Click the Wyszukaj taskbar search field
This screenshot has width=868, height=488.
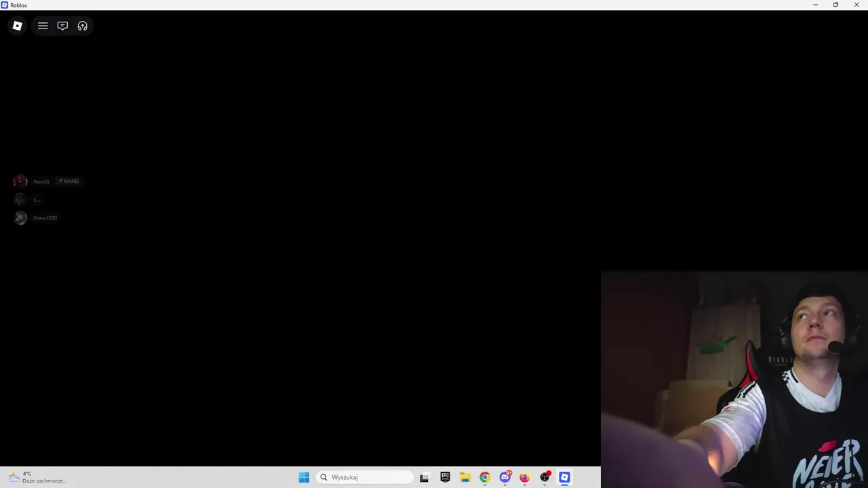tap(365, 477)
